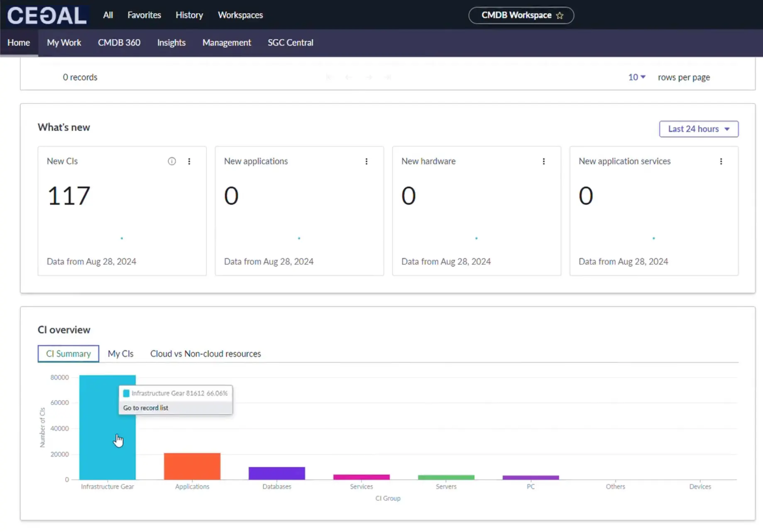Click the info icon on New CIs card
The image size is (763, 532).
(171, 161)
